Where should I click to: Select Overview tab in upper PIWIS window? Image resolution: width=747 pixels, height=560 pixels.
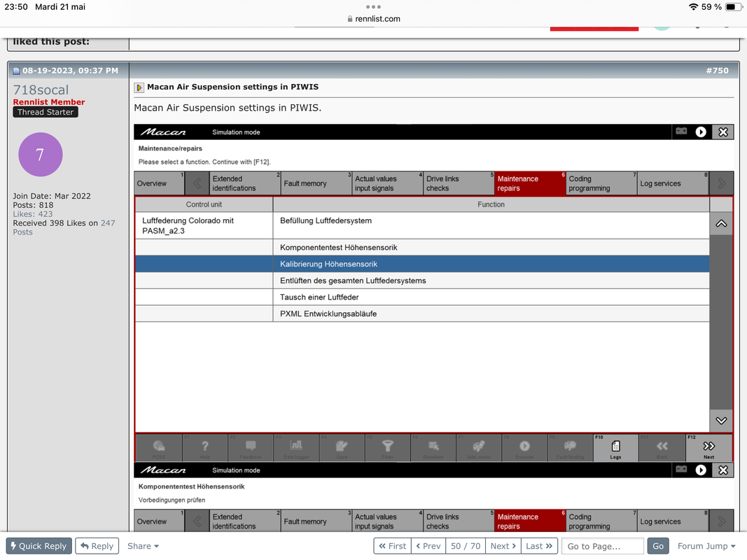pos(160,183)
